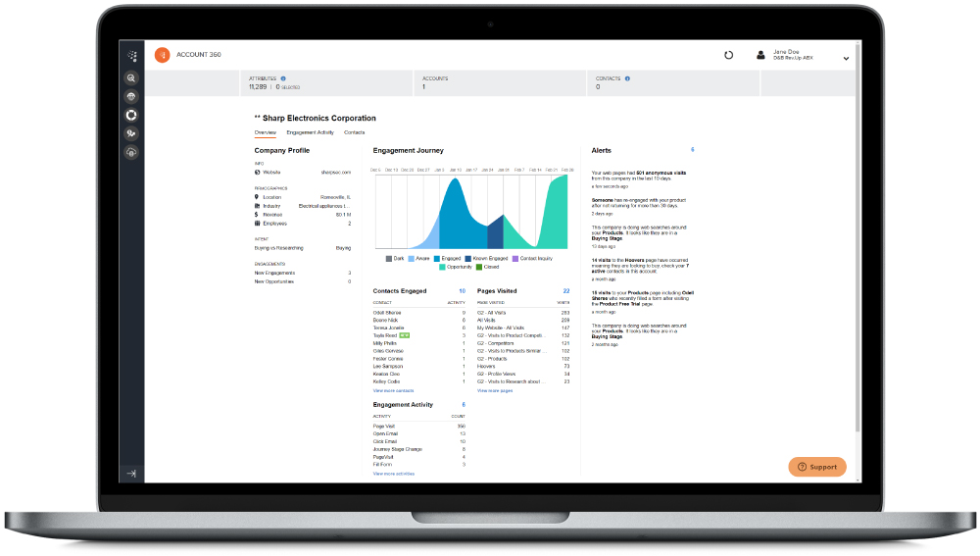Select the Fill Form activity row
The height and width of the screenshot is (556, 980).
pyautogui.click(x=418, y=465)
